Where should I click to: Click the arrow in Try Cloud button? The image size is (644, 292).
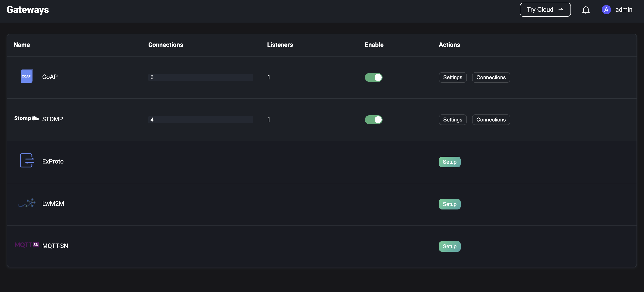point(561,10)
